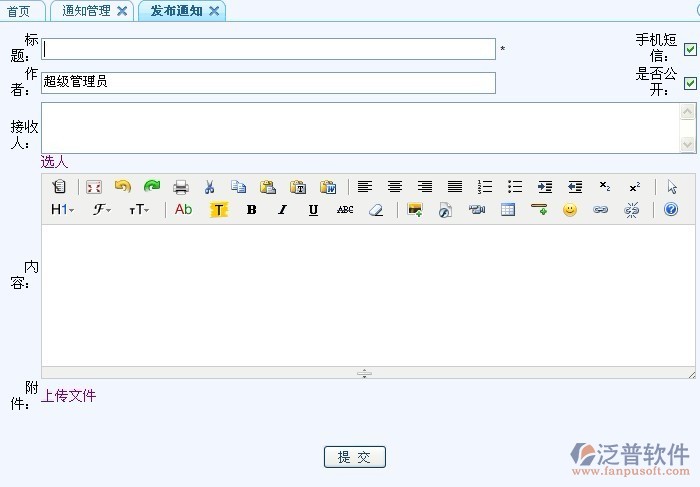Toggle italic formatting
The height and width of the screenshot is (487, 700).
(282, 210)
